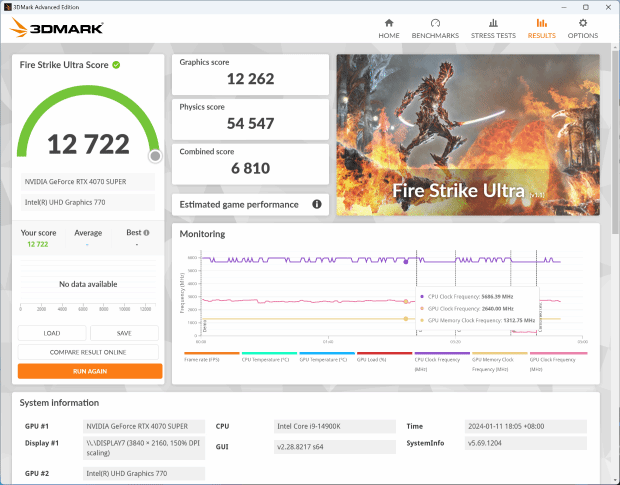Click the Average column label
620x485 pixels.
click(x=88, y=233)
